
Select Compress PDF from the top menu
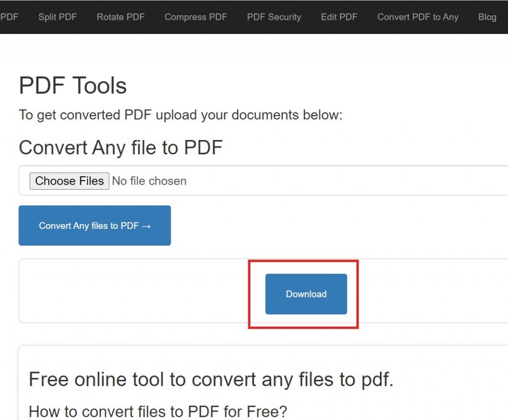pyautogui.click(x=195, y=17)
